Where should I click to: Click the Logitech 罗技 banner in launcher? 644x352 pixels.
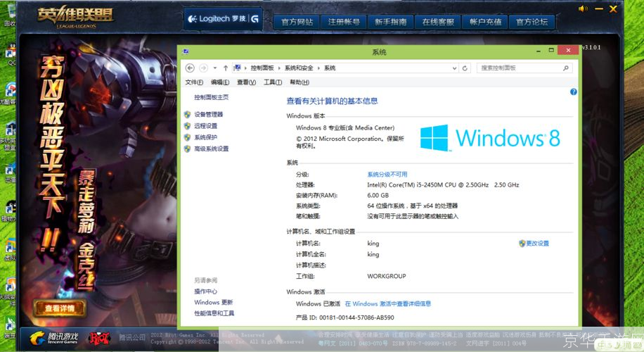tap(223, 19)
